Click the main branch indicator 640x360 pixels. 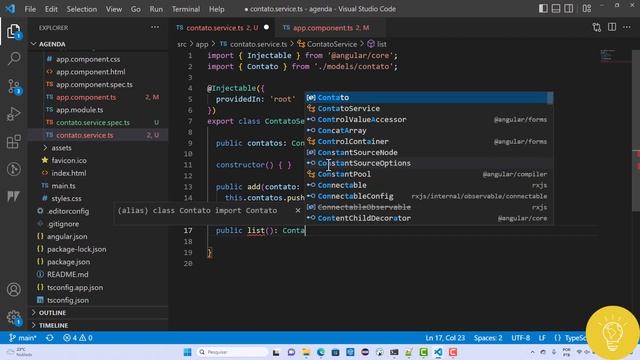tap(23, 338)
